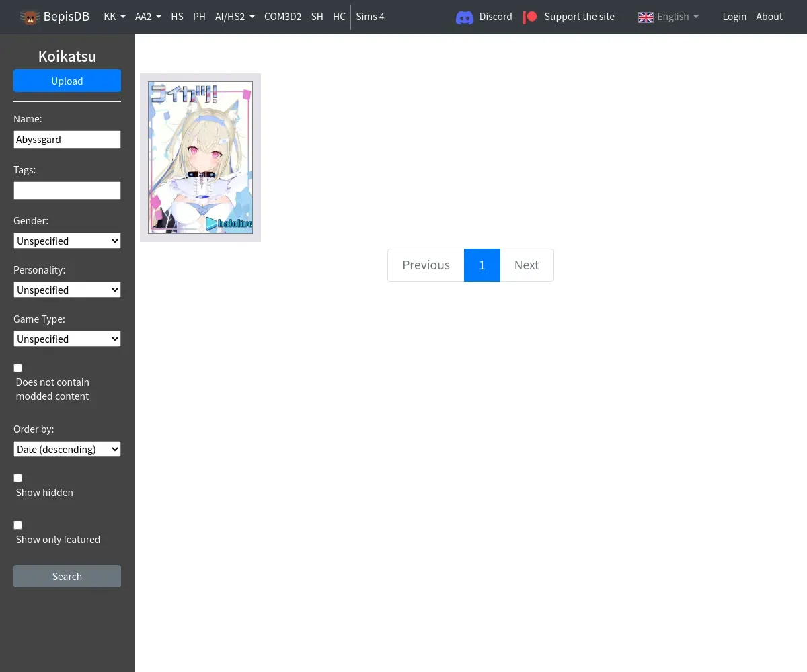Click the red Patreon support icon
This screenshot has width=807, height=672.
click(530, 17)
